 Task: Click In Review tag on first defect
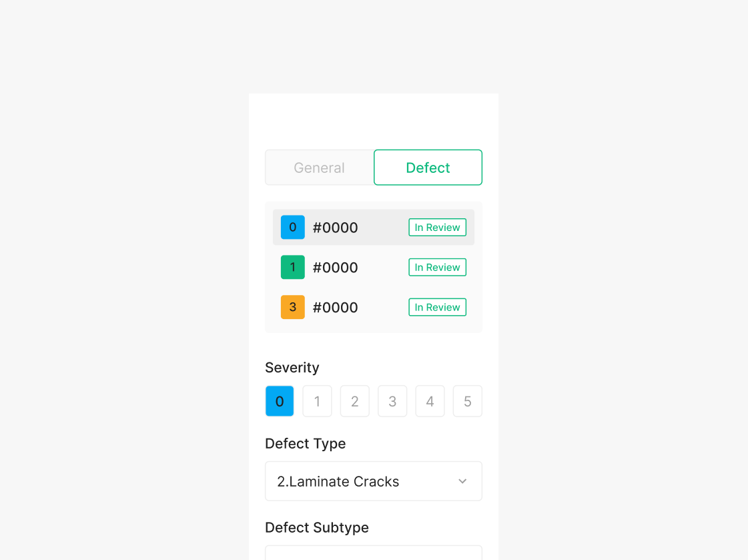click(437, 228)
